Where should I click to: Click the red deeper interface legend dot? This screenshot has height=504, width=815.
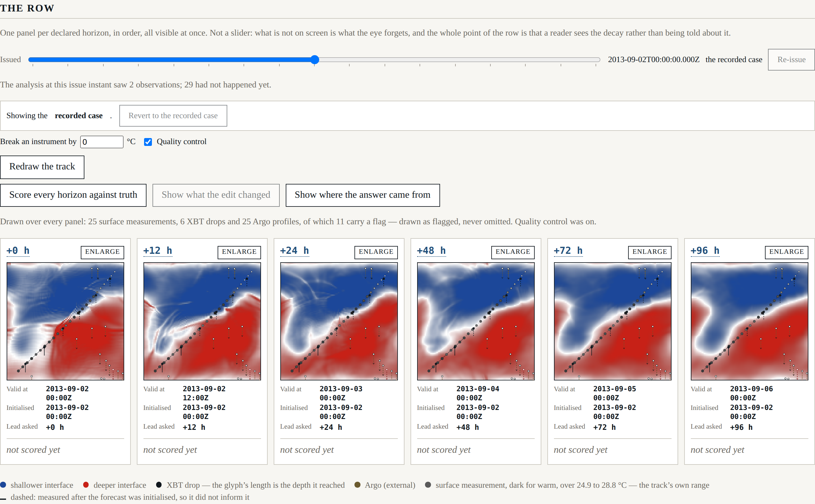click(x=86, y=485)
